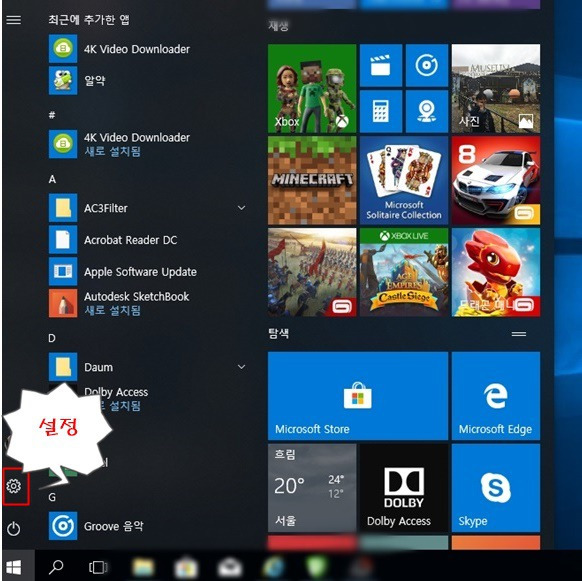The width and height of the screenshot is (582, 581).
Task: Click the Power button icon
Action: 14,529
